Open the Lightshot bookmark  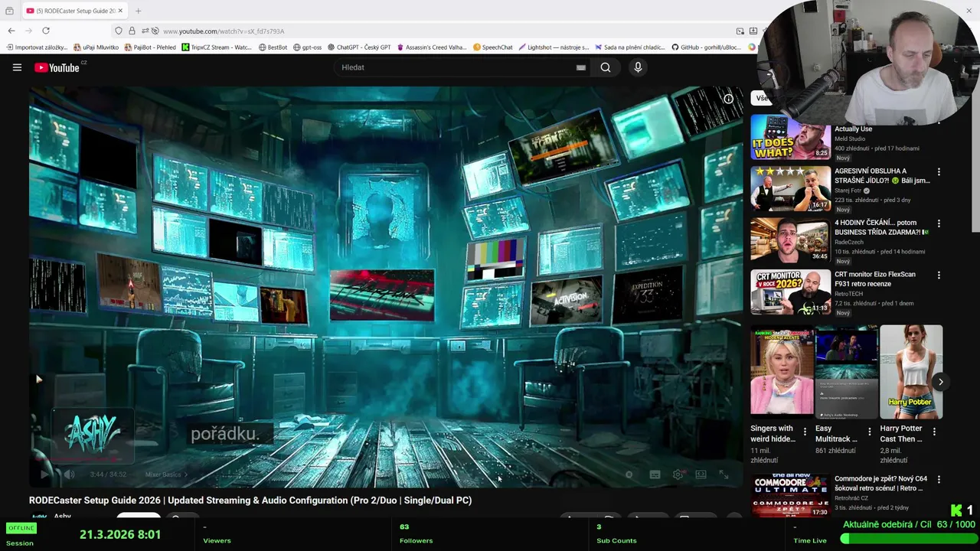(554, 47)
